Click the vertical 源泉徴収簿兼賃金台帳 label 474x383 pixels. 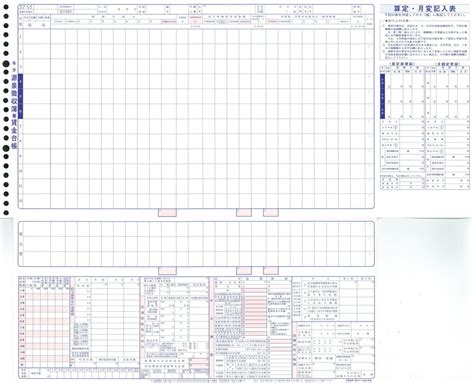click(14, 112)
